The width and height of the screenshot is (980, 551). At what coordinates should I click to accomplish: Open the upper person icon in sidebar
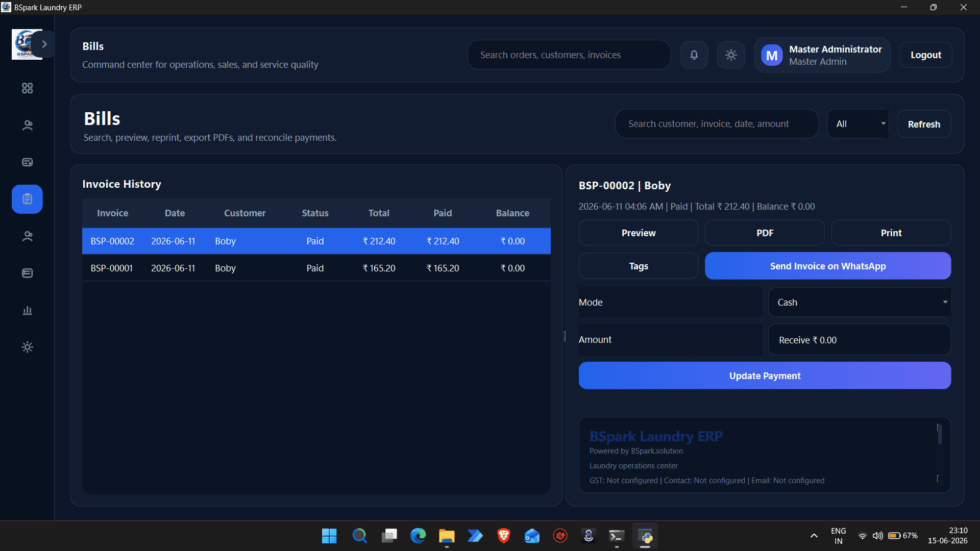click(x=28, y=125)
